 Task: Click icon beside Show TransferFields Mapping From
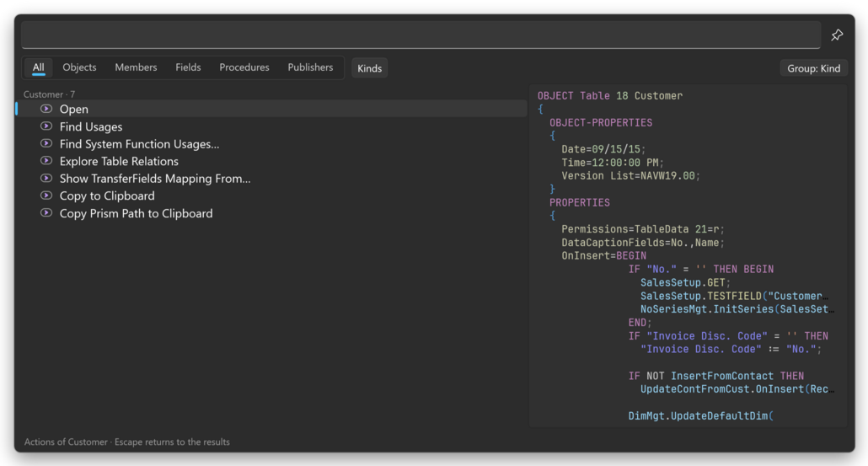pos(46,178)
